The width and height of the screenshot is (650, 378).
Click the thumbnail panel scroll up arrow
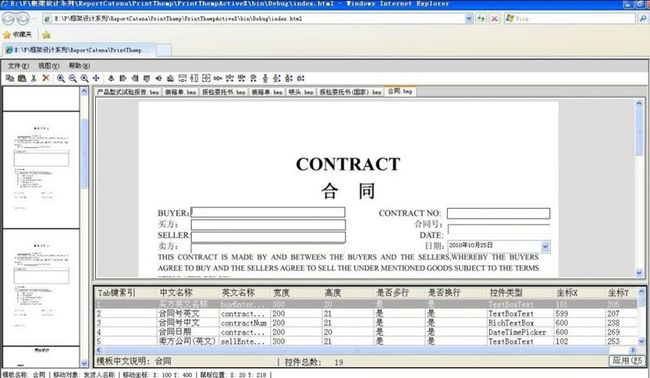pyautogui.click(x=85, y=91)
